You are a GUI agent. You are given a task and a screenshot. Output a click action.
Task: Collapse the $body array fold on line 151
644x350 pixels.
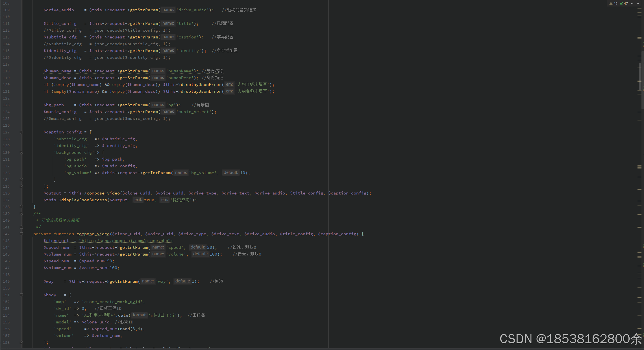pos(21,295)
